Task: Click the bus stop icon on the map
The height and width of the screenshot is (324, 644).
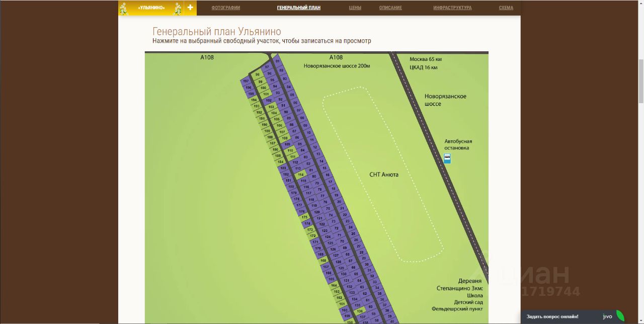Action: click(447, 159)
